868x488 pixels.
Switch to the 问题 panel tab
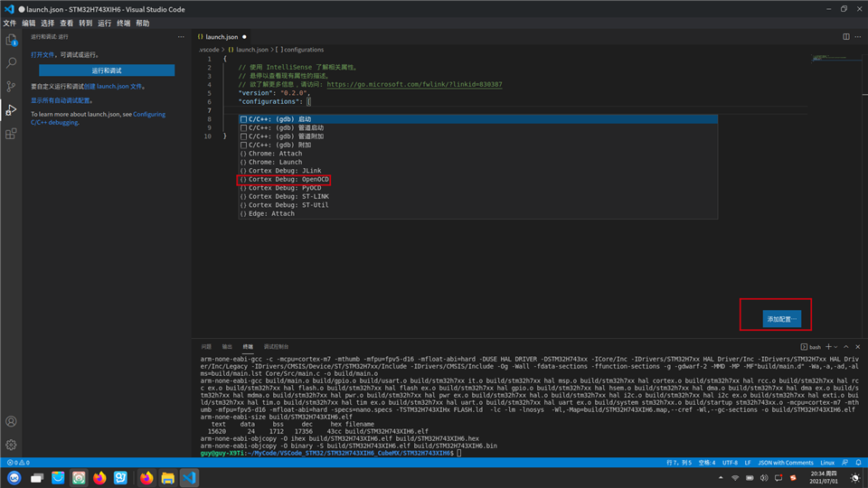(x=206, y=347)
